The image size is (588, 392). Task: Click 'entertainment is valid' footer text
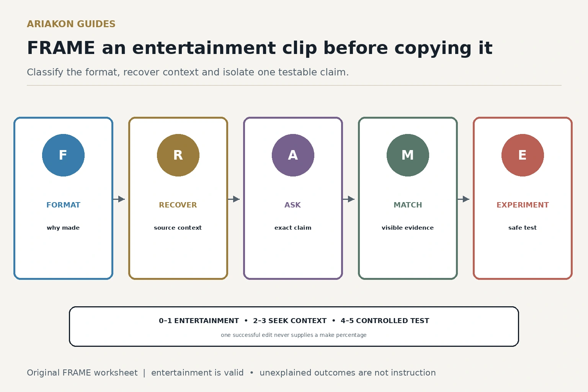pos(198,373)
